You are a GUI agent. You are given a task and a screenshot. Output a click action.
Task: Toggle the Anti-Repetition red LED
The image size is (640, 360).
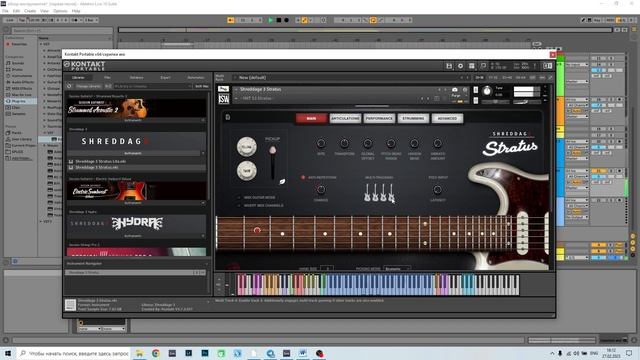pyautogui.click(x=303, y=178)
